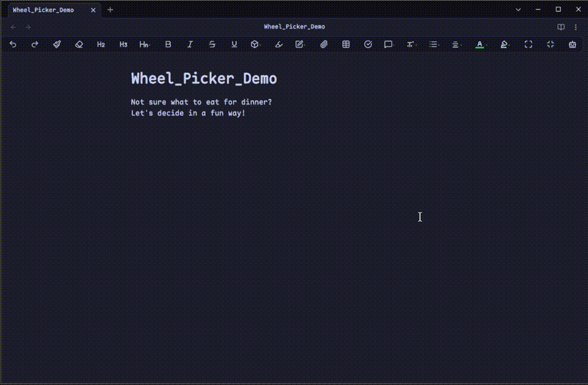Navigate forward with the right arrow

click(x=28, y=27)
